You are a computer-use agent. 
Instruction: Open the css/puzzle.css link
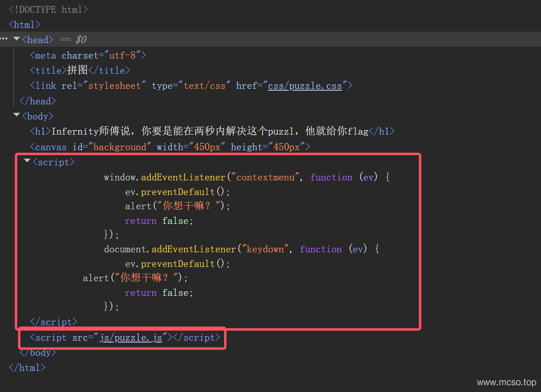(305, 86)
